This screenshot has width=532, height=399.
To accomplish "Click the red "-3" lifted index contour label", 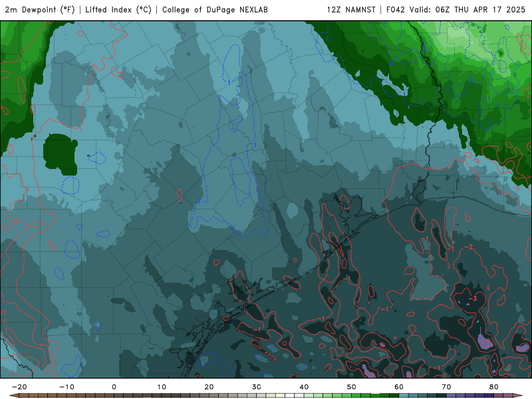I will pos(473,299).
